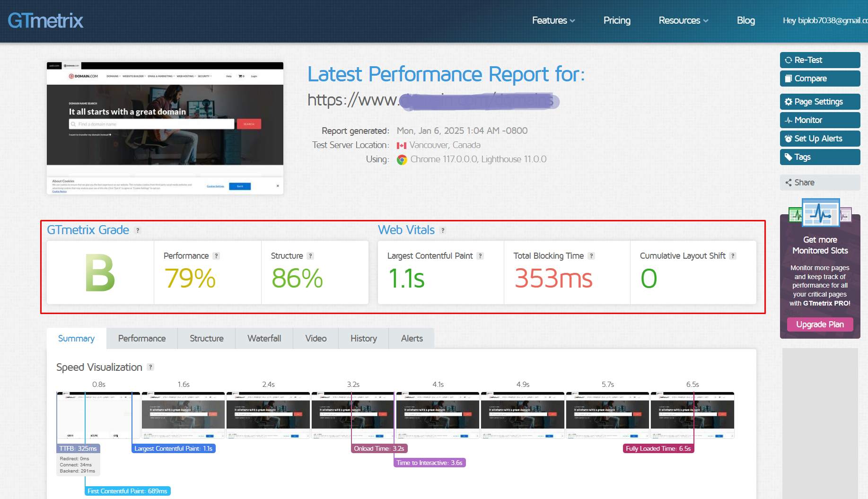Expand the Features dropdown menu
The width and height of the screenshot is (868, 499).
click(x=553, y=20)
